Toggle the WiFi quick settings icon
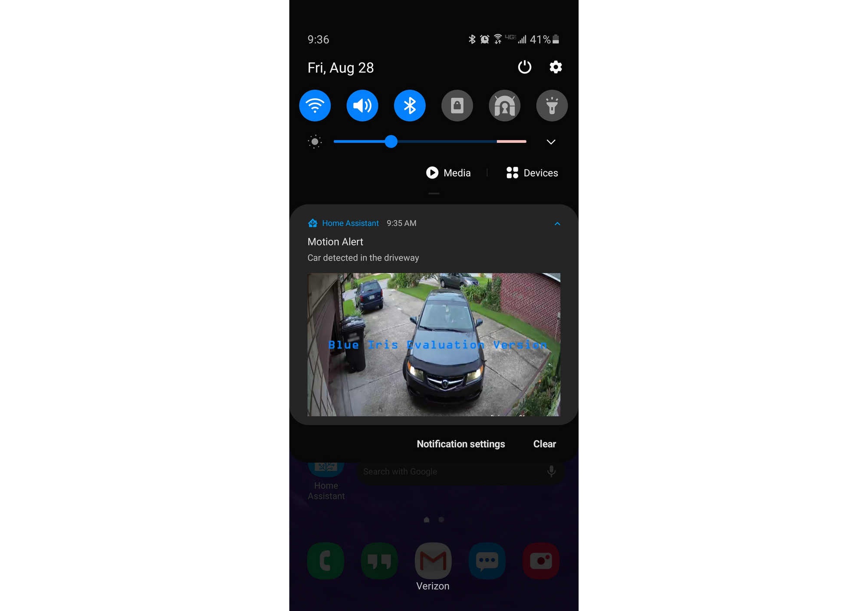The image size is (868, 611). click(x=315, y=105)
